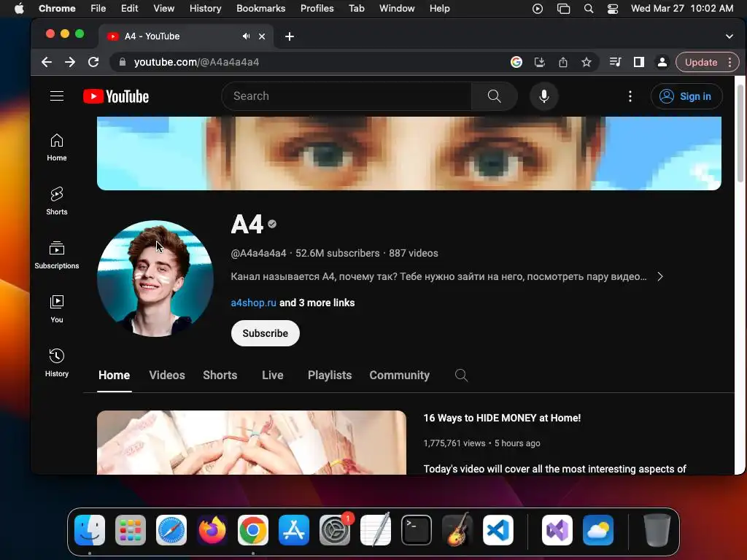This screenshot has width=747, height=560.
Task: Open a new tab with plus button
Action: 289,36
